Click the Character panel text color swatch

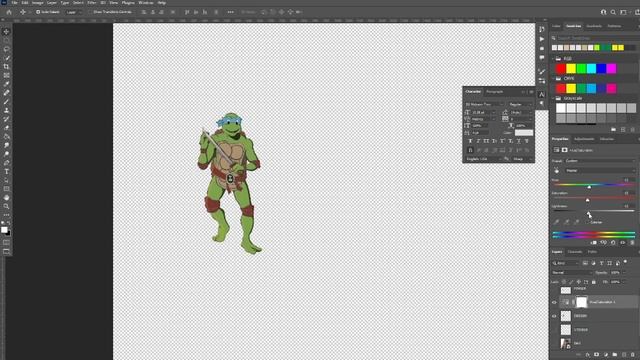point(524,133)
